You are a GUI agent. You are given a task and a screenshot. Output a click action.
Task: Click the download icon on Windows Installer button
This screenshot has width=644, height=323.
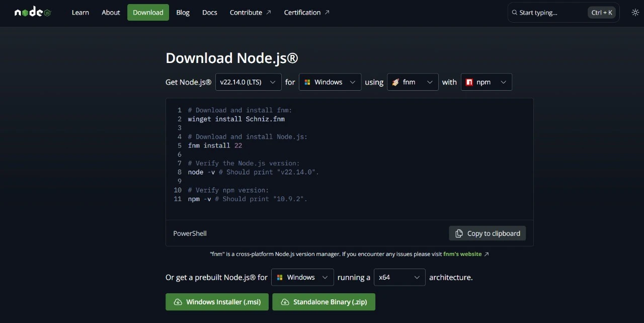click(x=178, y=302)
